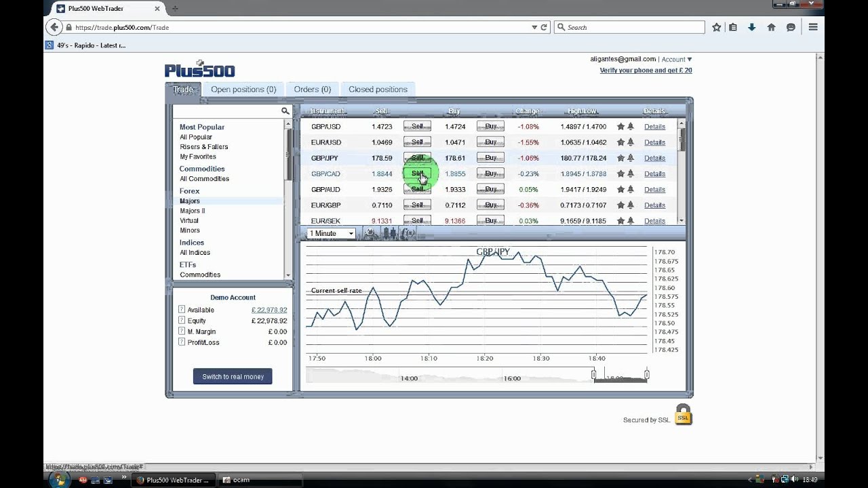Click the alert bell for EUR/USD

(x=631, y=142)
